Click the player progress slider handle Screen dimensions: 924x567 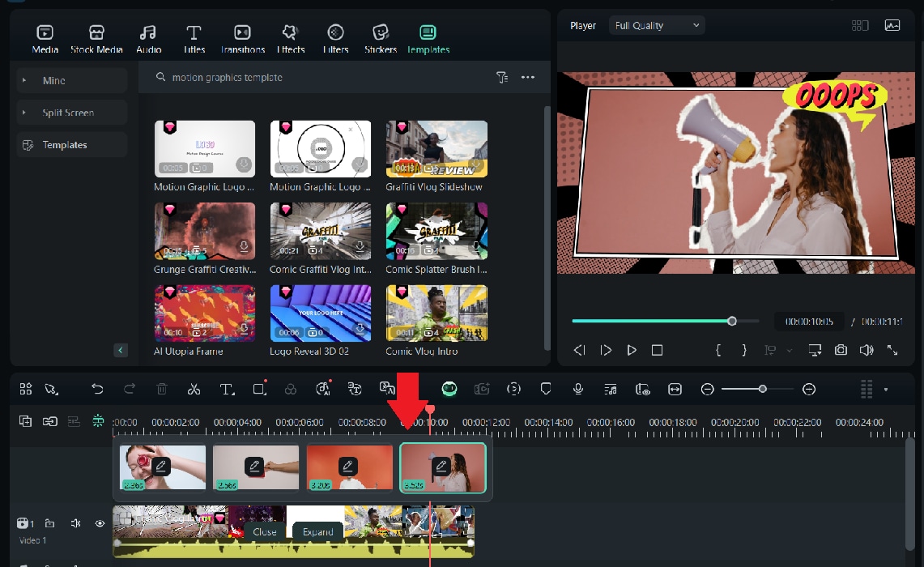click(732, 322)
